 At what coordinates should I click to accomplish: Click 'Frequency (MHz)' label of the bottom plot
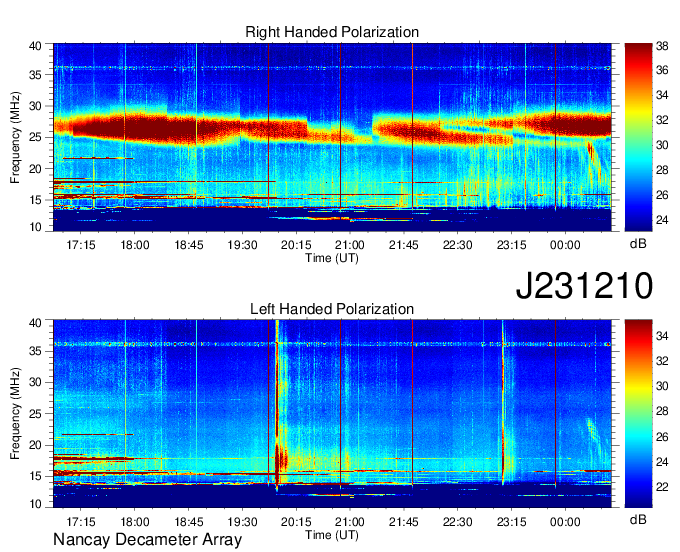[15, 414]
